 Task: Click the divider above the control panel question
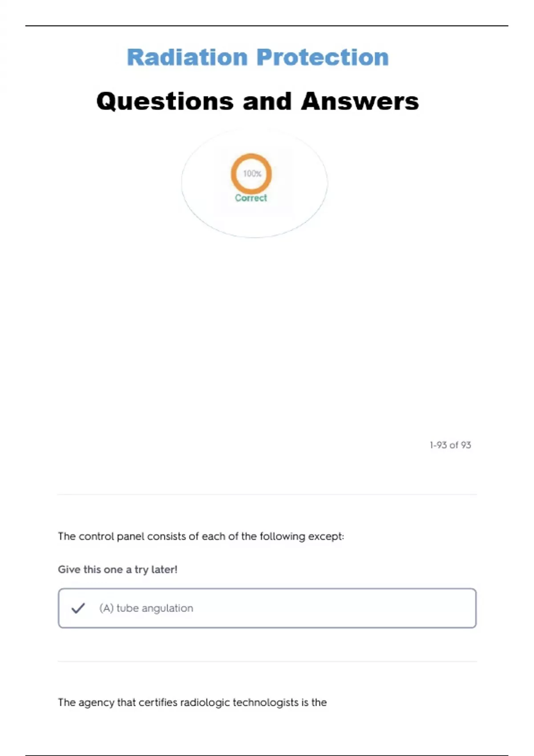(x=267, y=494)
